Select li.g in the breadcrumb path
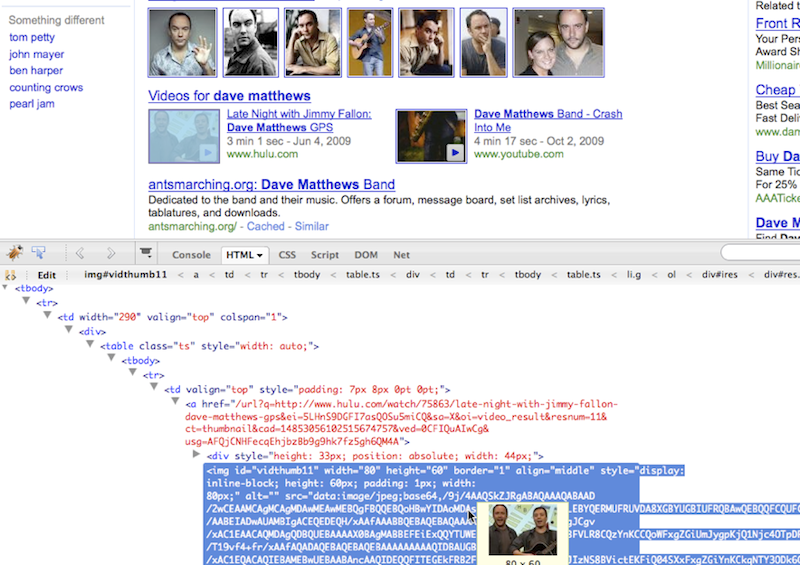 634,275
